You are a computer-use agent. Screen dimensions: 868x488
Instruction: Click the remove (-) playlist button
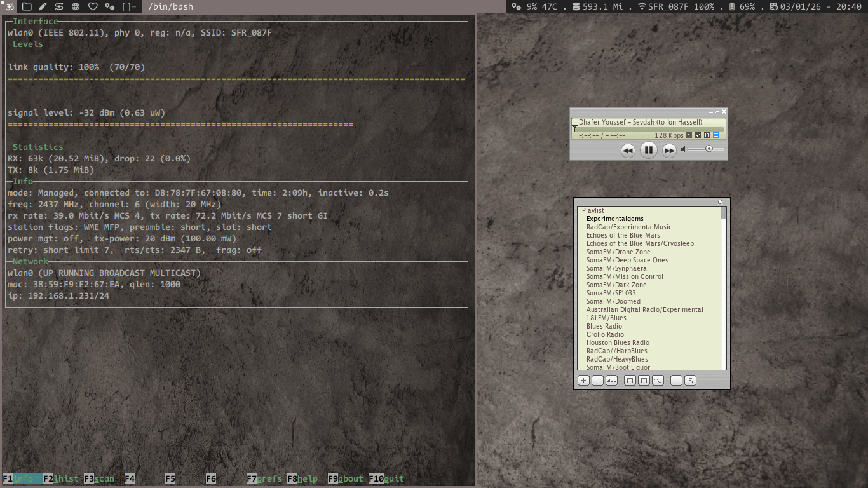point(597,381)
